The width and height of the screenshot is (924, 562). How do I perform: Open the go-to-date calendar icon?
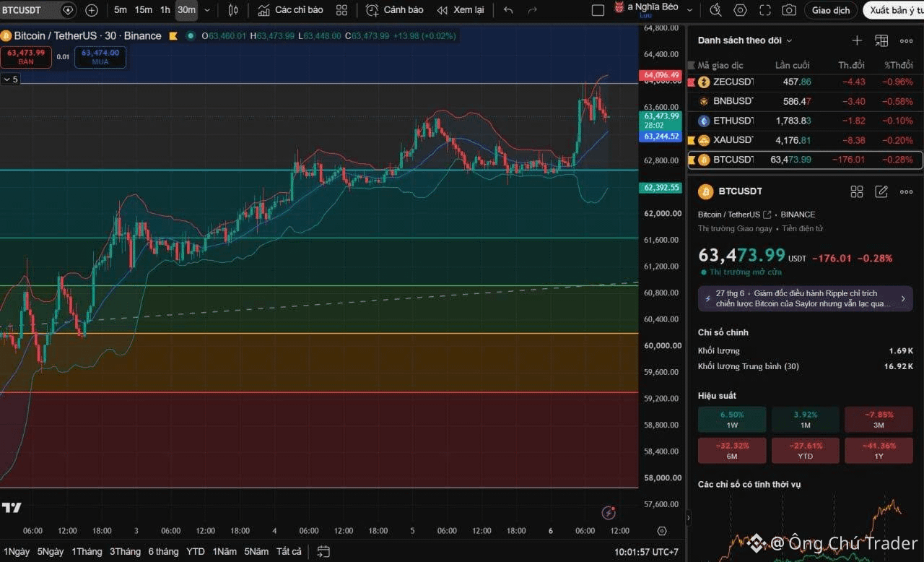coord(323,551)
